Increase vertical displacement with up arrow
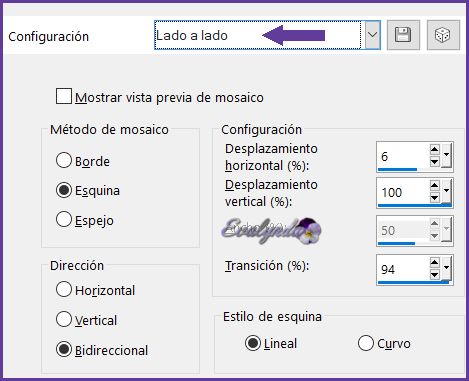This screenshot has width=469, height=381. [x=434, y=185]
